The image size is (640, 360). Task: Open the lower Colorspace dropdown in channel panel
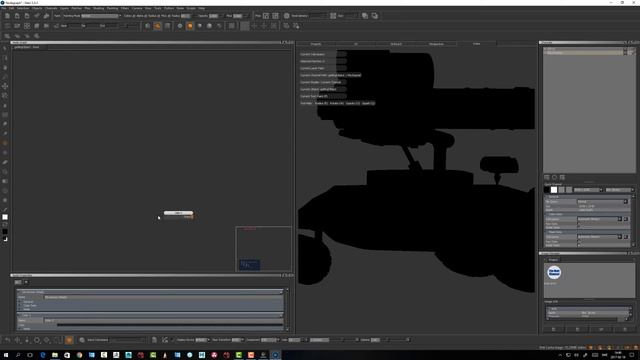coord(599,237)
